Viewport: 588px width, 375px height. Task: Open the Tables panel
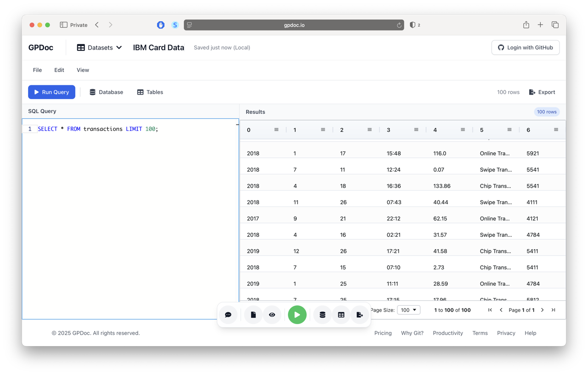pos(150,92)
